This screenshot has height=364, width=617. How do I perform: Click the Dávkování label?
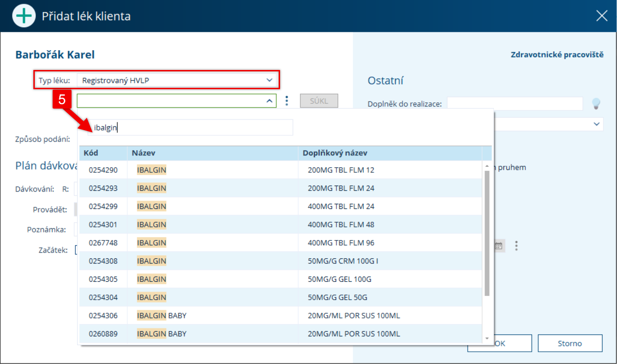(x=34, y=189)
